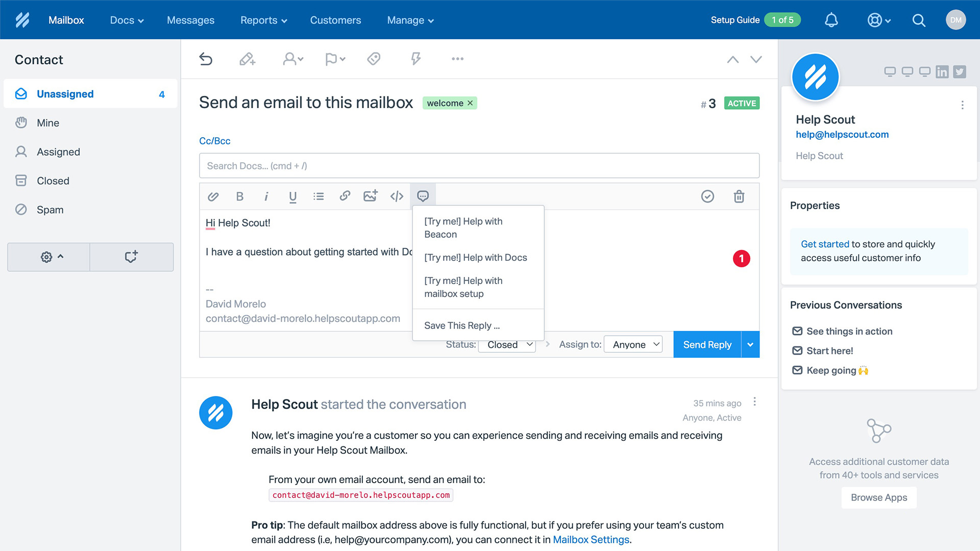Viewport: 980px width, 551px height.
Task: Choose the Help with mailbox setup saved reply
Action: click(478, 287)
